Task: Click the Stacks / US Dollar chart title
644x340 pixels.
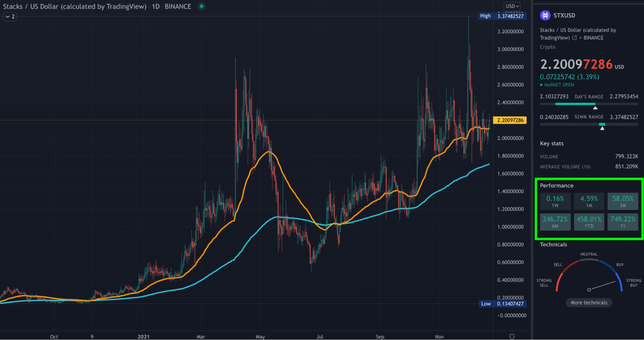Action: [x=74, y=6]
